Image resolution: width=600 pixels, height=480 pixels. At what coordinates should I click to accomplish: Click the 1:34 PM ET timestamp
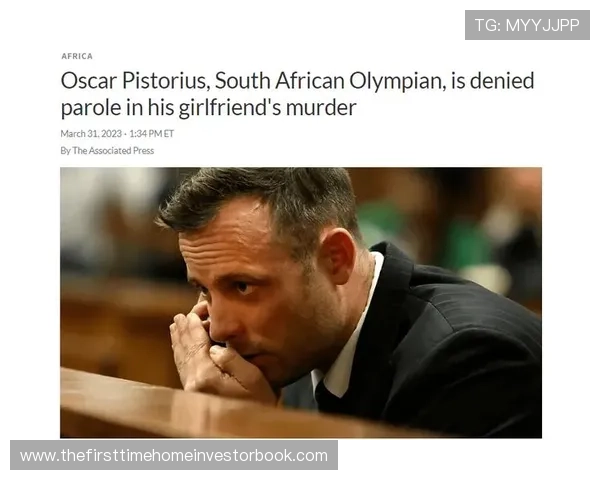152,134
